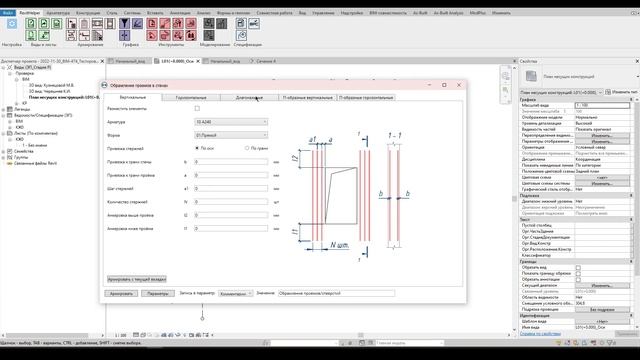Click the icon in Спецификации group bottom row
Image resolution: width=640 pixels, height=360 pixels.
(x=241, y=36)
